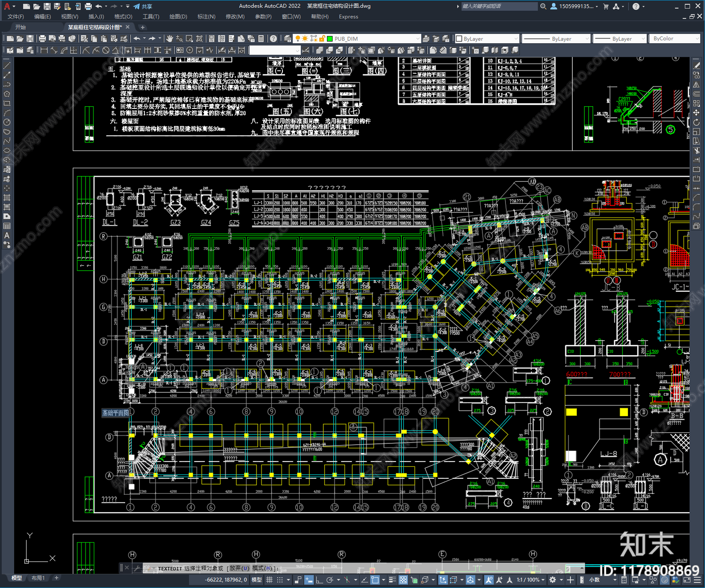Toggle dynamic input in status bar
The height and width of the screenshot is (588, 705).
click(x=309, y=580)
